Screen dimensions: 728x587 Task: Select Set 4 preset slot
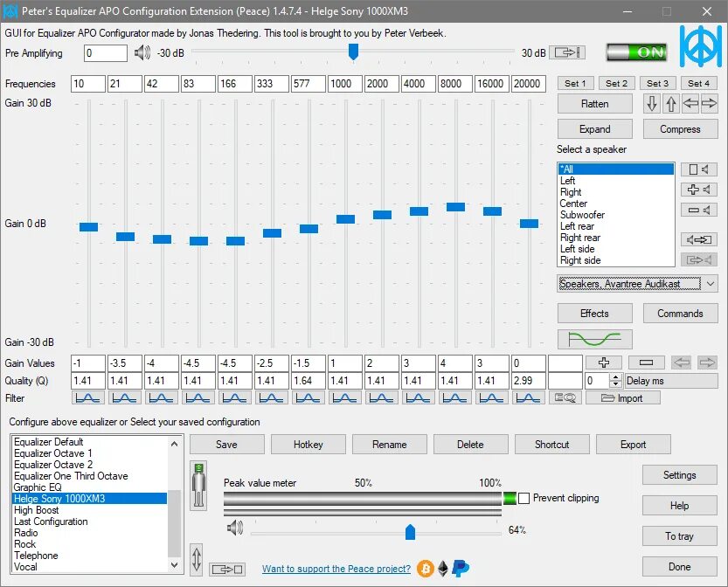[699, 84]
